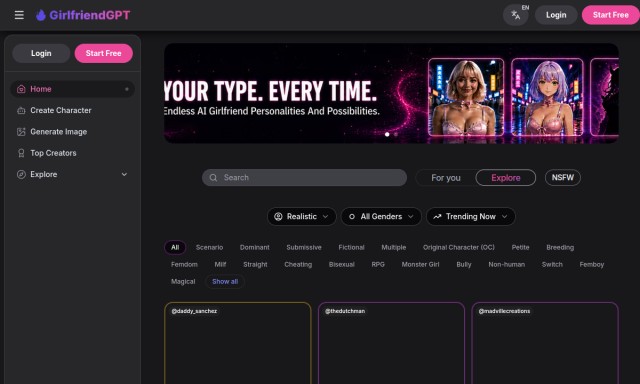Click the Trending Now arrow icon
The height and width of the screenshot is (384, 640).
click(437, 217)
